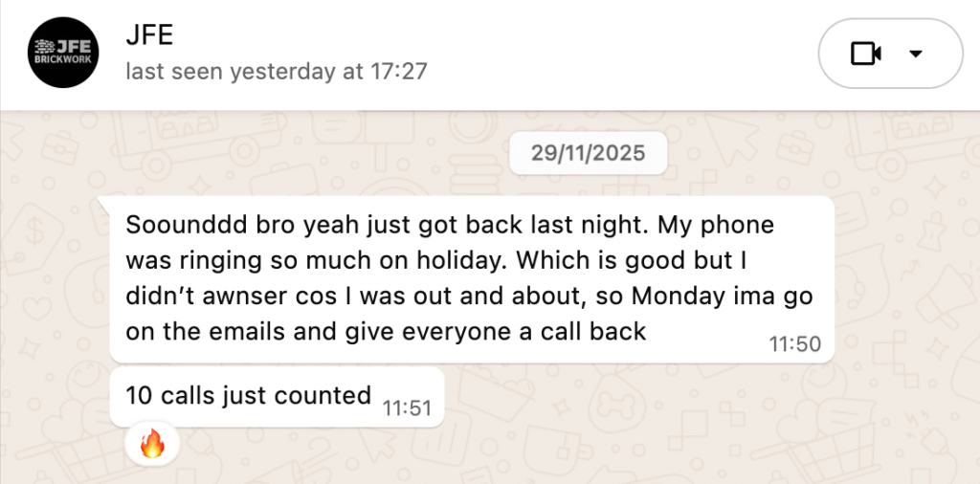Start a video call with JFE
This screenshot has width=980, height=484.
(865, 54)
